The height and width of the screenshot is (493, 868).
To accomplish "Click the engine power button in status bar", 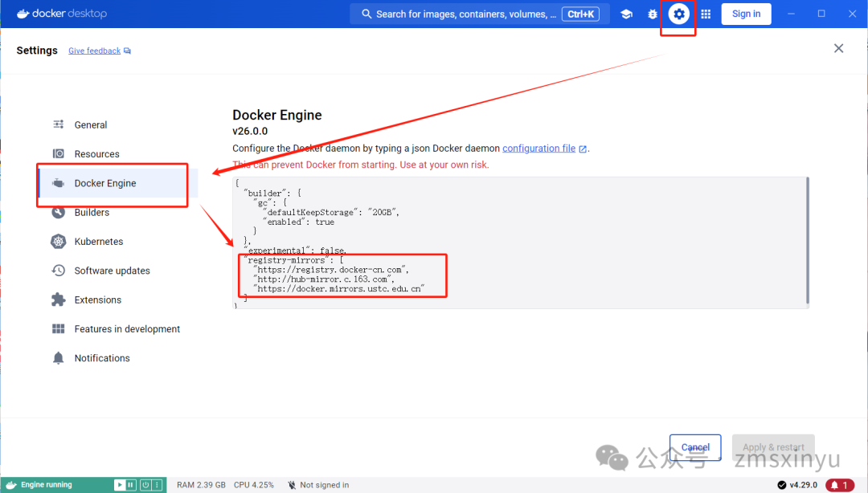I will [x=145, y=485].
